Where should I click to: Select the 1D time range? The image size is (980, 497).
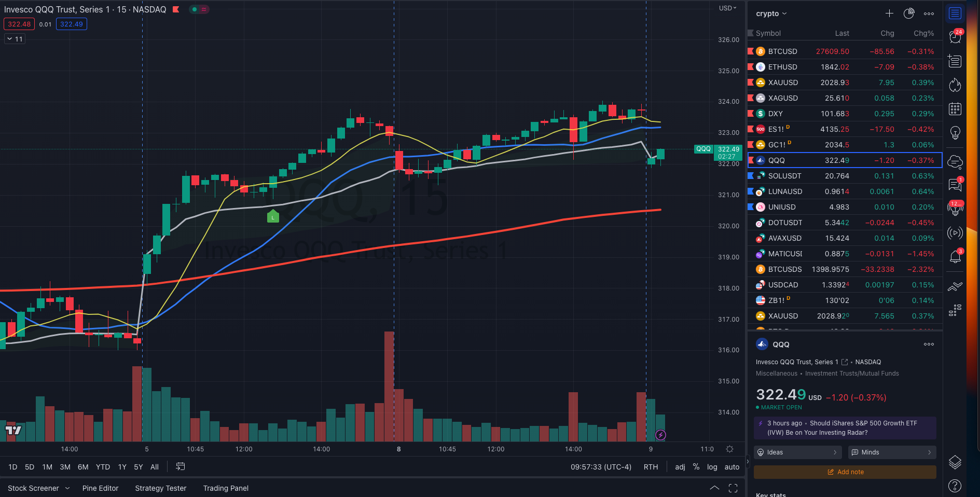click(x=13, y=467)
